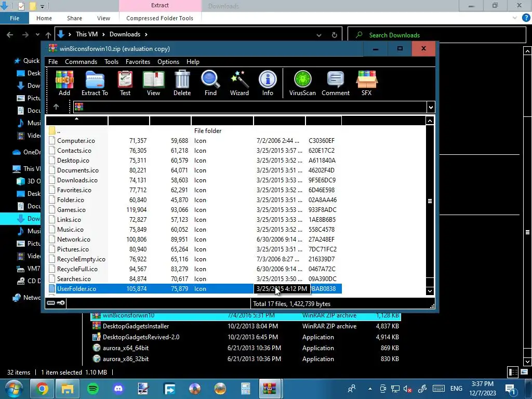Open the archive Comment tool

[x=336, y=83]
